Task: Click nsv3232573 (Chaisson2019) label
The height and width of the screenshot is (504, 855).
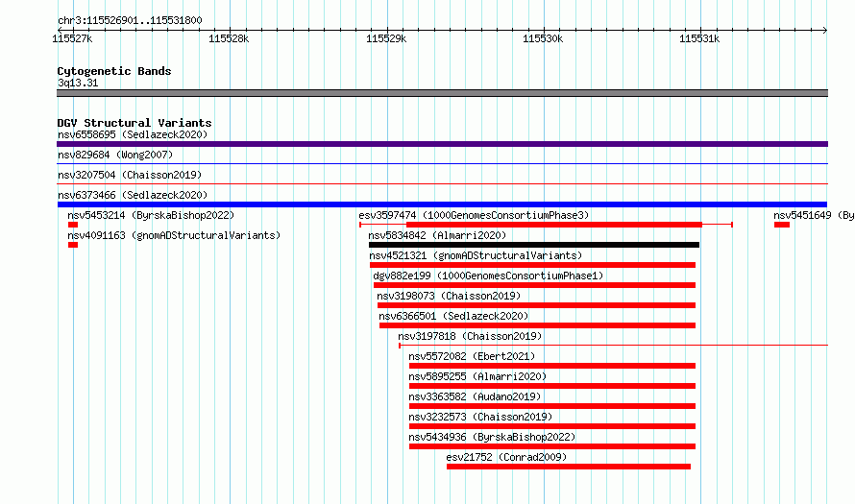Action: point(480,417)
